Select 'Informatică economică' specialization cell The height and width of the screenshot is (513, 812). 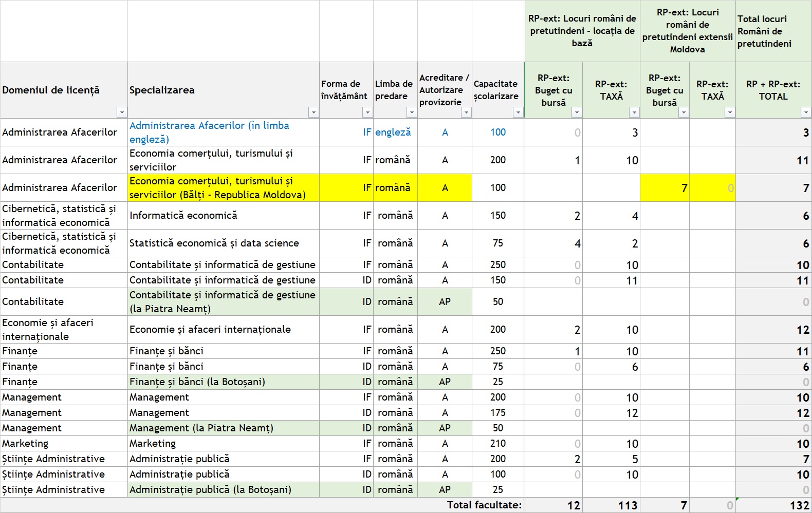pos(224,216)
